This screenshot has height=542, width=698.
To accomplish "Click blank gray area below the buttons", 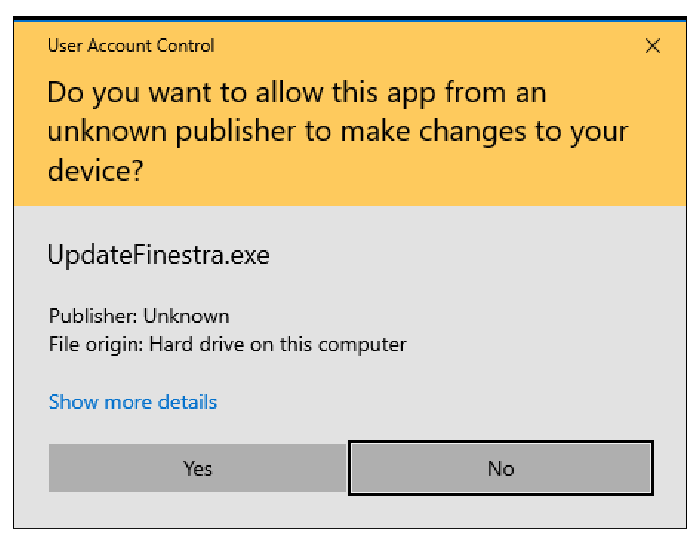I will pos(350,512).
